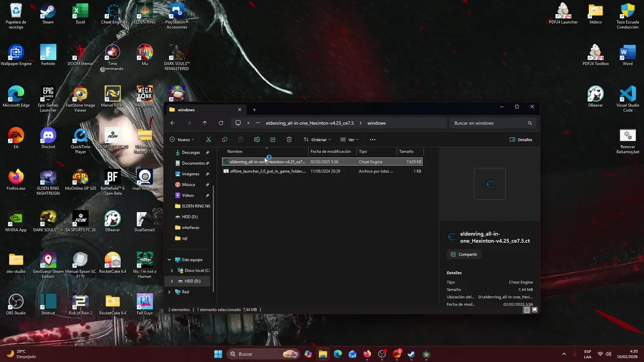The width and height of the screenshot is (644, 362).
Task: Open Cheat Engine desktop shortcut
Action: pos(113,14)
